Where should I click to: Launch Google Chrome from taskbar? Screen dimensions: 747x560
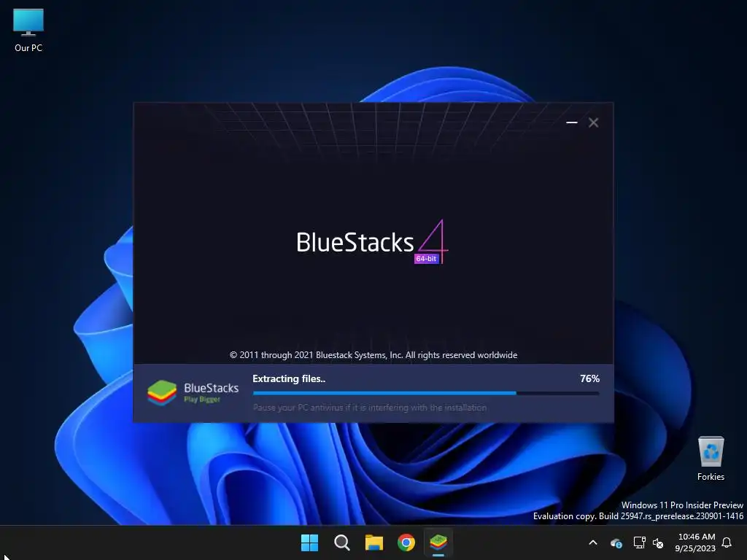point(406,542)
